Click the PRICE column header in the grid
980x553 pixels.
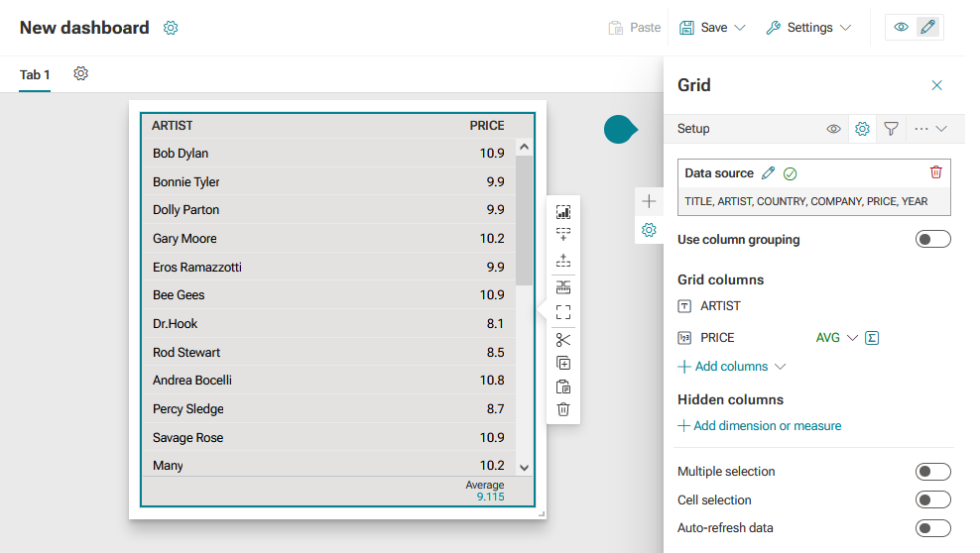pyautogui.click(x=487, y=126)
